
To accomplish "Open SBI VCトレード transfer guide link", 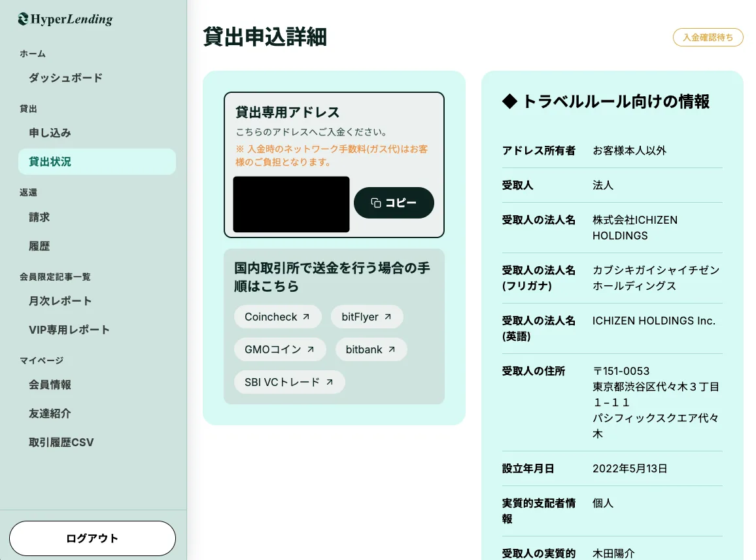I will coord(289,382).
